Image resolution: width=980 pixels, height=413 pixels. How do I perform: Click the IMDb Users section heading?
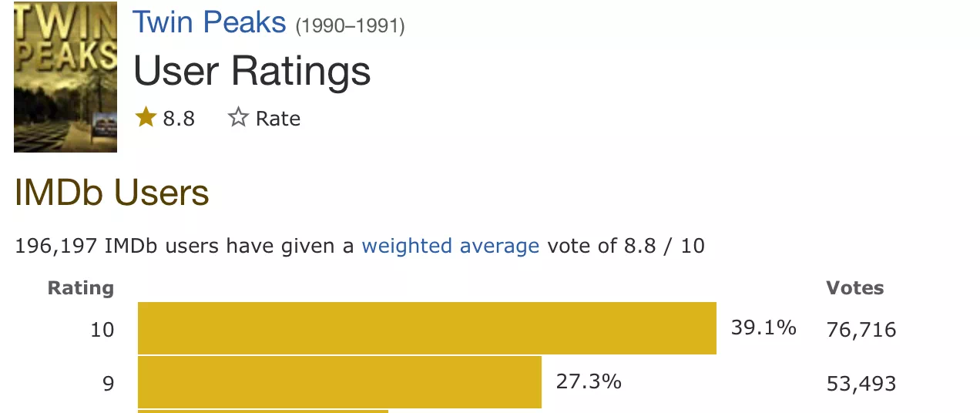pyautogui.click(x=112, y=193)
